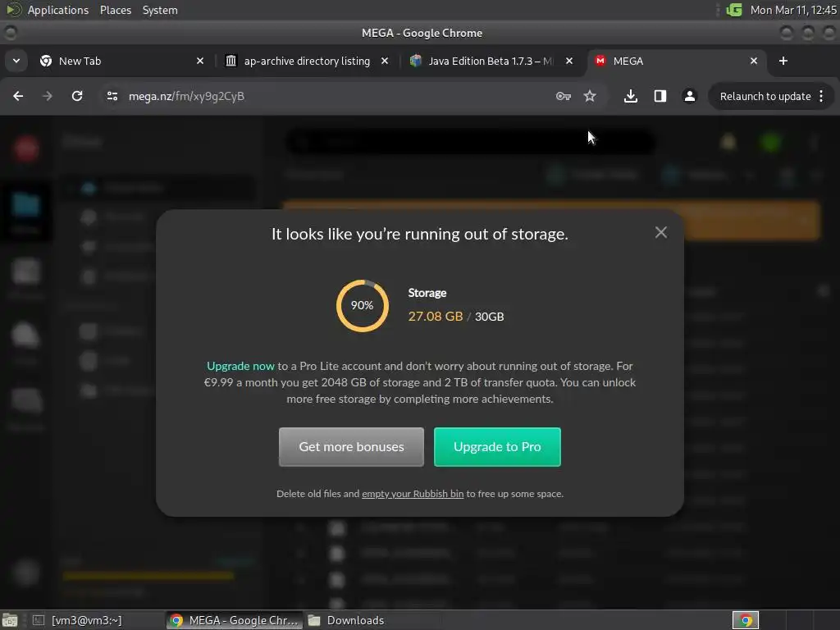This screenshot has height=630, width=840.
Task: Click the browser forward arrow
Action: tap(47, 96)
